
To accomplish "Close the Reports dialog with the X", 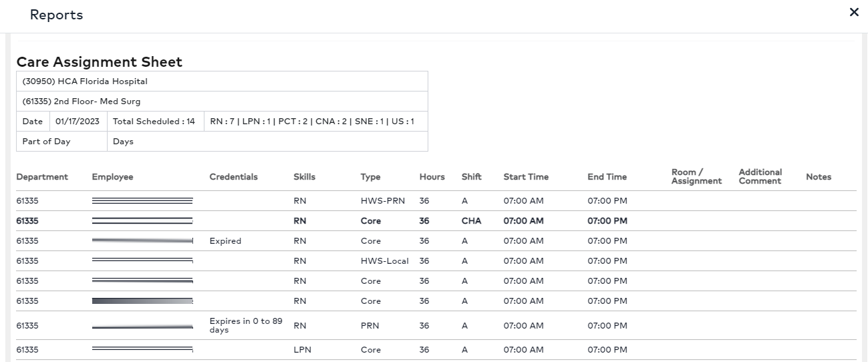I will point(853,12).
